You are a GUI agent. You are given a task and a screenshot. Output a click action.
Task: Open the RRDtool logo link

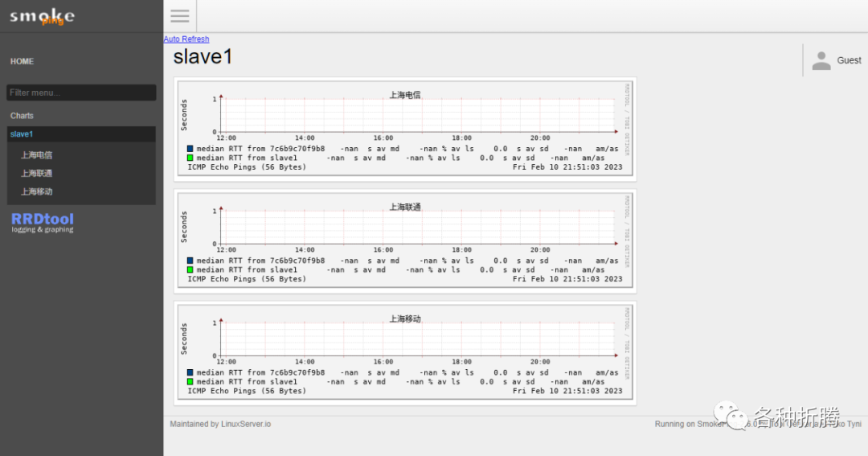point(43,222)
